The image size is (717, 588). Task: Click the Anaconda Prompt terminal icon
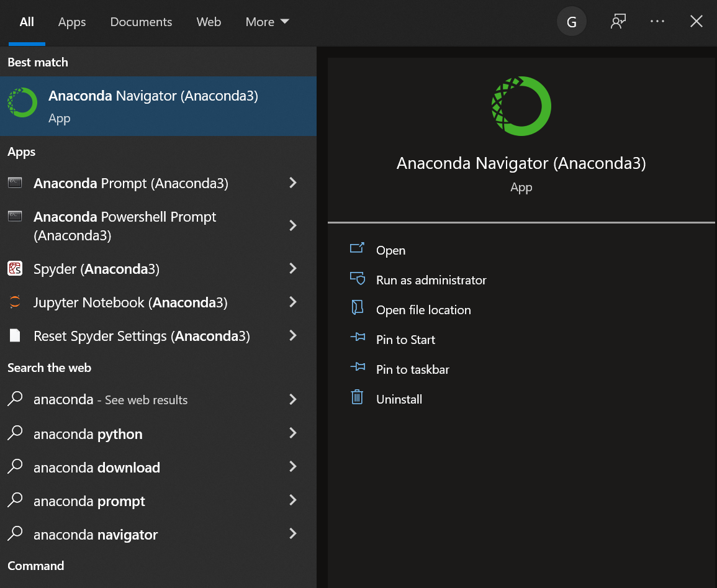tap(15, 183)
